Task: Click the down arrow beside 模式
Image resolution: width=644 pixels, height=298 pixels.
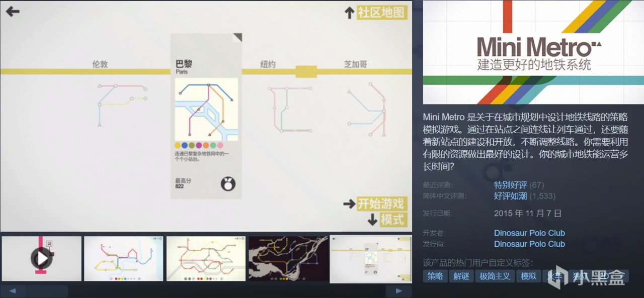Action: (372, 220)
